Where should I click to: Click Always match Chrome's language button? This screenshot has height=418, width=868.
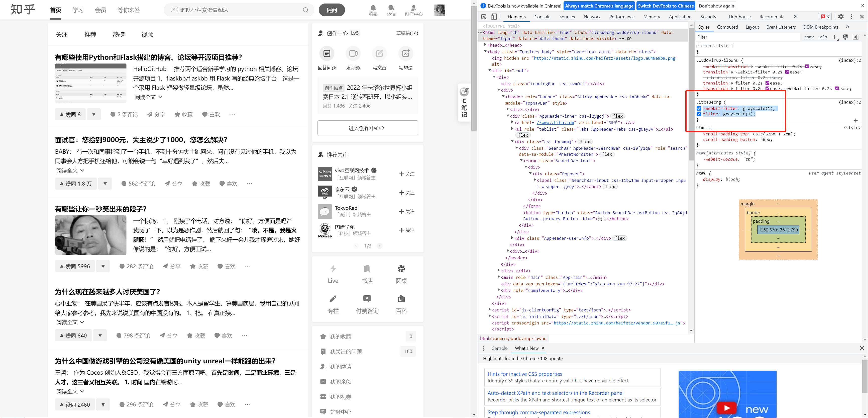(x=599, y=6)
